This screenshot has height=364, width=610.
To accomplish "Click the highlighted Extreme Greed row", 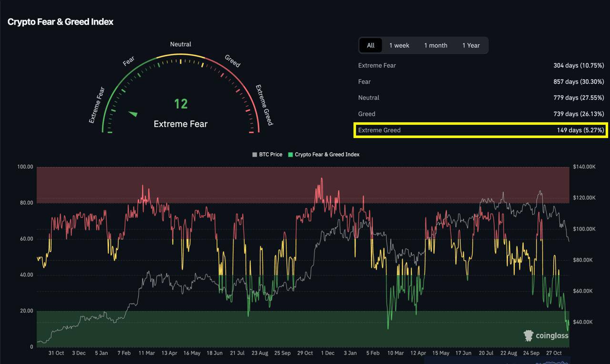I will tap(481, 130).
